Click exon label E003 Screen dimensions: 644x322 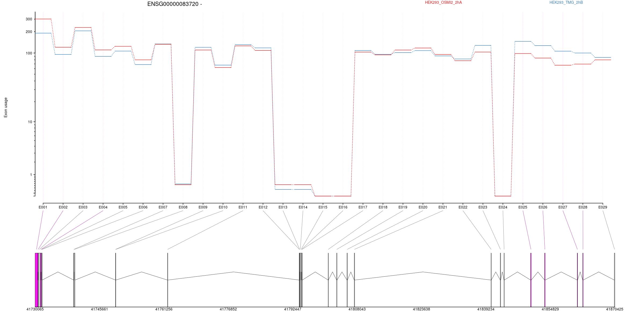tap(83, 207)
